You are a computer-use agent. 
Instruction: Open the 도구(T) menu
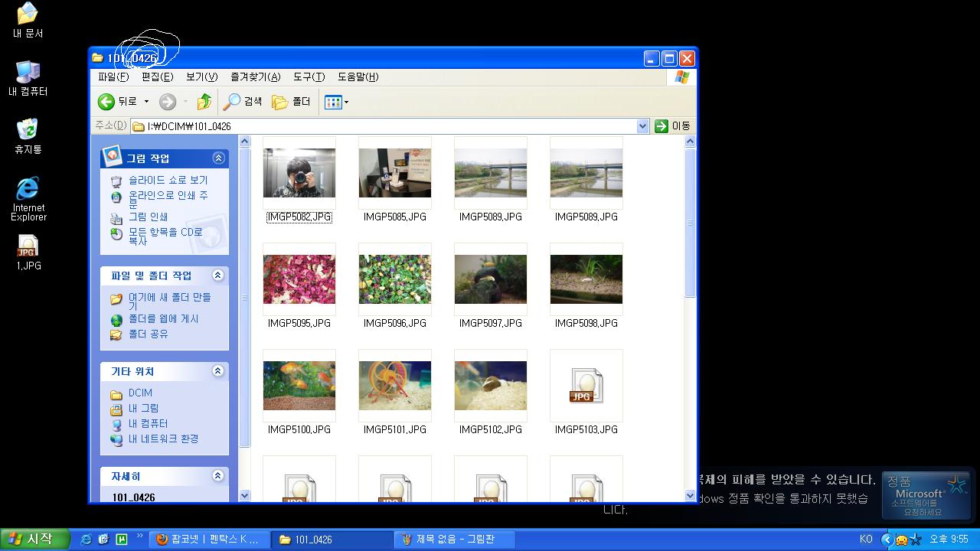click(x=309, y=77)
